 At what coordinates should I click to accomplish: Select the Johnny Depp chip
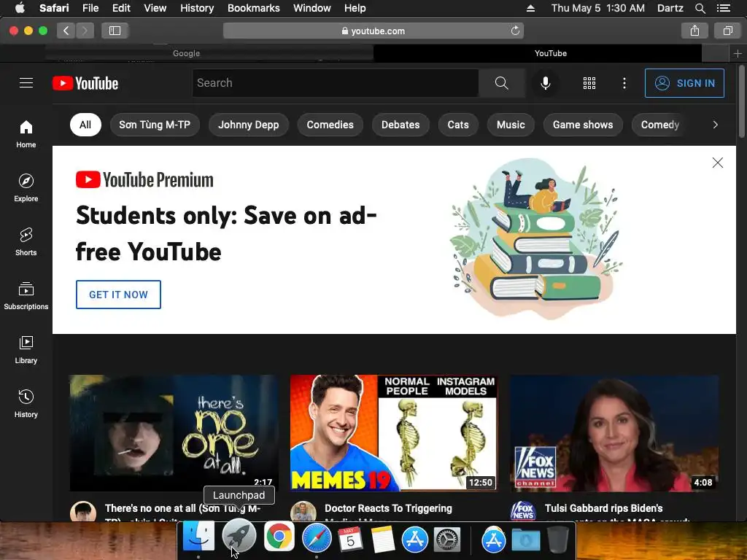pos(248,125)
